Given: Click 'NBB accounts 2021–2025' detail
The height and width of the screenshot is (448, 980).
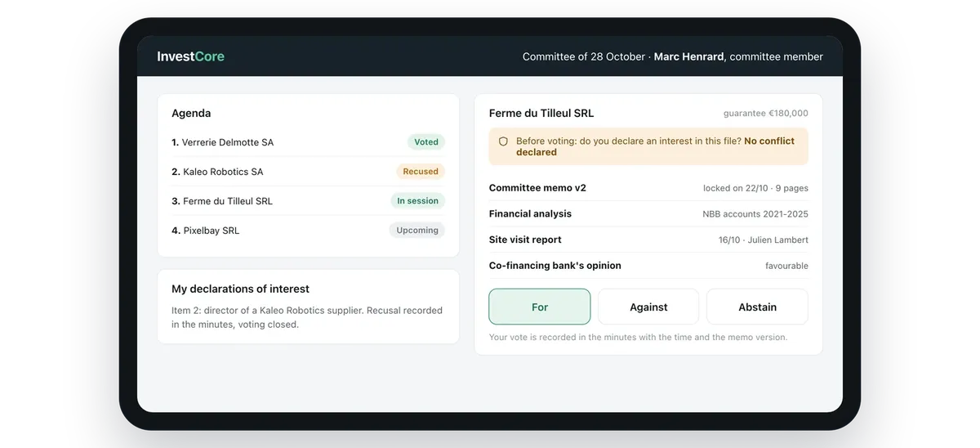Looking at the screenshot, I should click(x=755, y=214).
